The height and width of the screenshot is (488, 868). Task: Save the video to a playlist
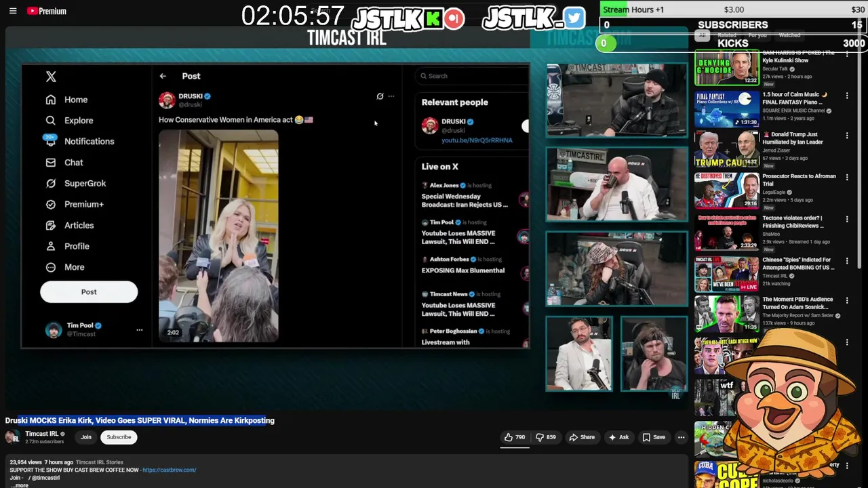(654, 437)
